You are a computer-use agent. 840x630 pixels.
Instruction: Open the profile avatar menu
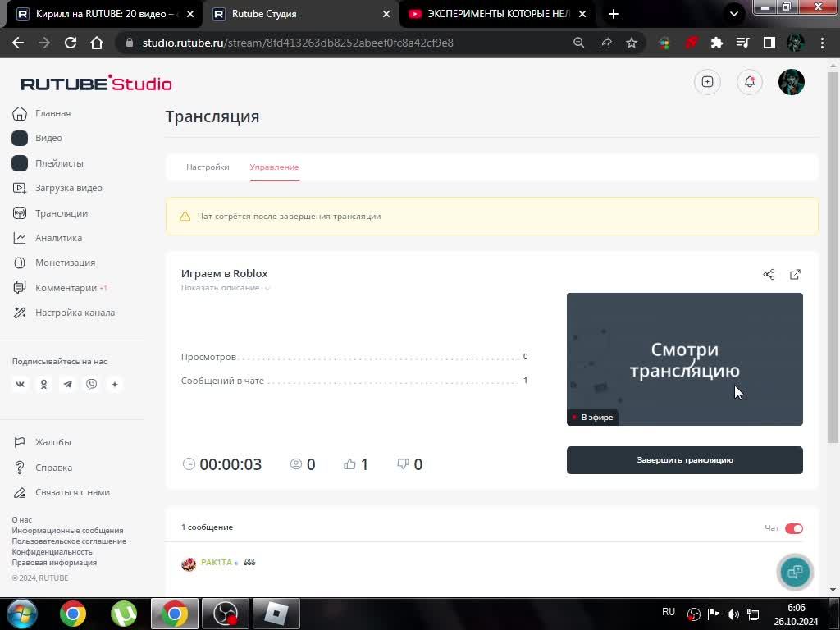792,82
